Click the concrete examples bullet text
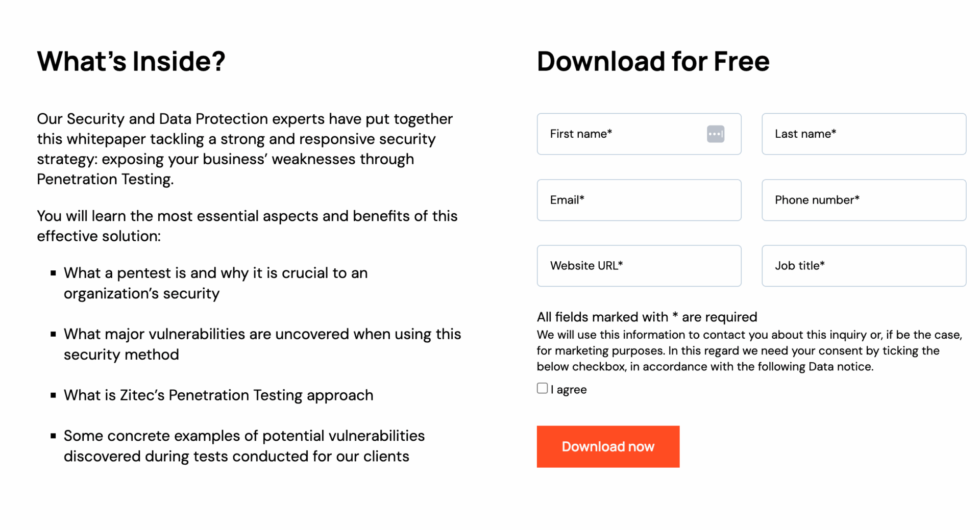The image size is (980, 530). point(243,446)
